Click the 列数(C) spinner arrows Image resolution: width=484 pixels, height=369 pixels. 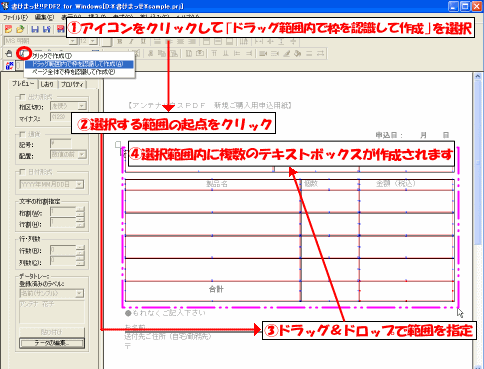80,261
